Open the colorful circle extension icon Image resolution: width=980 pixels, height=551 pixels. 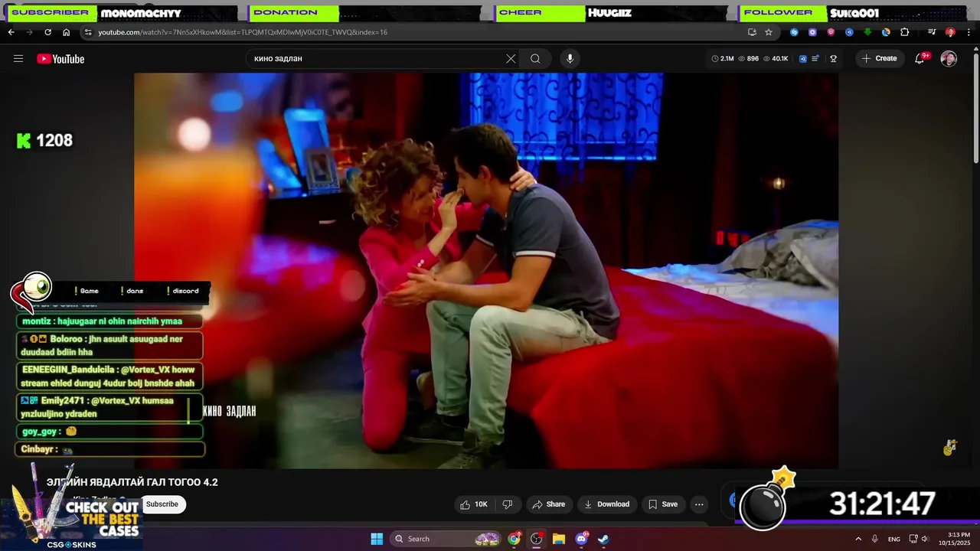(x=886, y=32)
